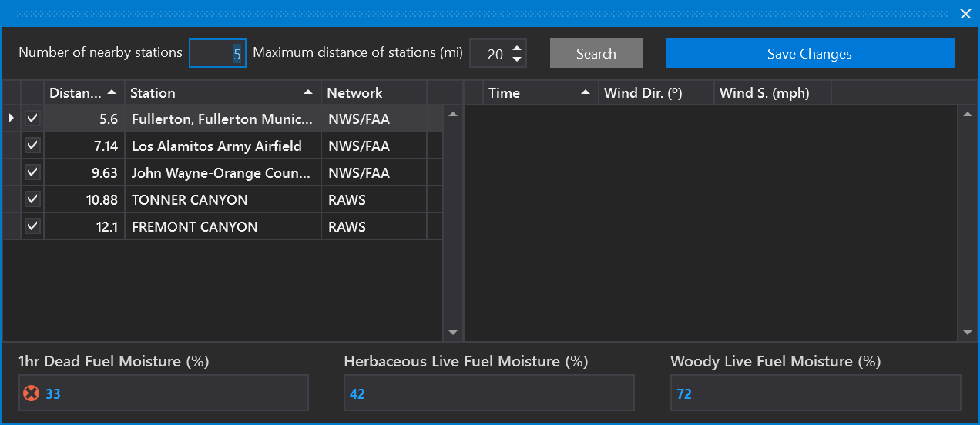
Task: Click the row indicator arrow for the Fullerton row
Action: 11,119
